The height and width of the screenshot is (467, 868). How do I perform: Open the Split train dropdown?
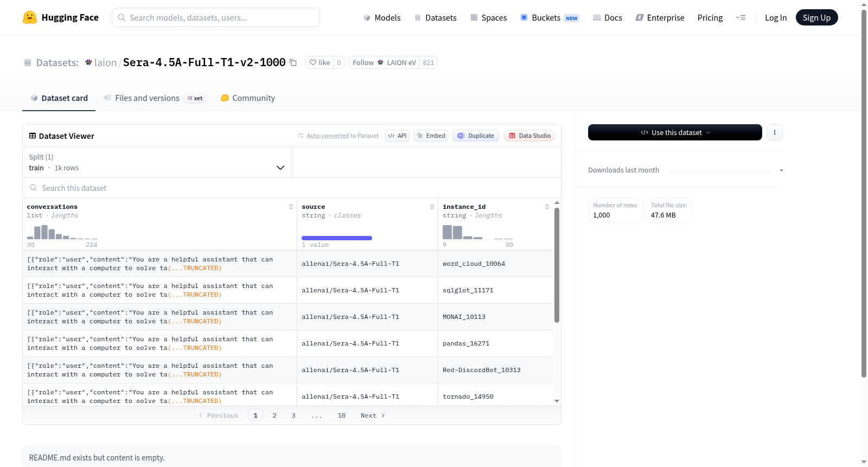click(157, 162)
